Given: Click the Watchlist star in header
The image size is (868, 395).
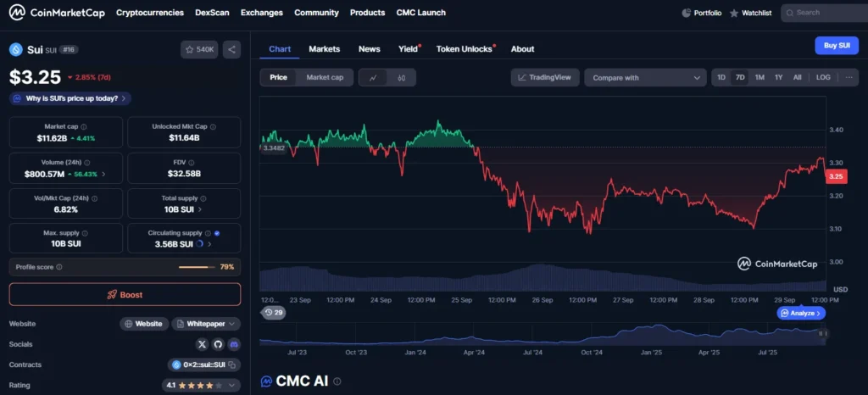Looking at the screenshot, I should pos(734,13).
